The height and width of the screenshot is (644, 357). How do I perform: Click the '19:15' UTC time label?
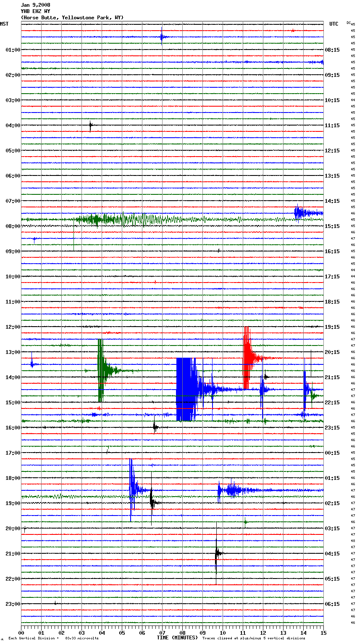coord(332,327)
